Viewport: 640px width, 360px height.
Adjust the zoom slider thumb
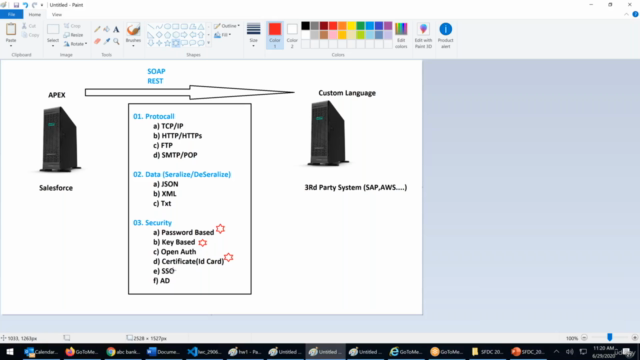(609, 338)
